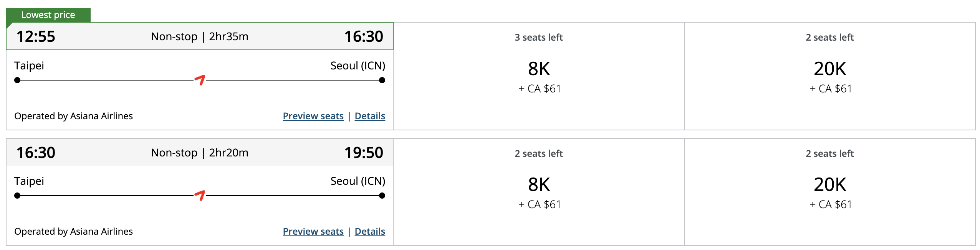
Task: Open Details for the 2hr20m flight
Action: coord(370,231)
